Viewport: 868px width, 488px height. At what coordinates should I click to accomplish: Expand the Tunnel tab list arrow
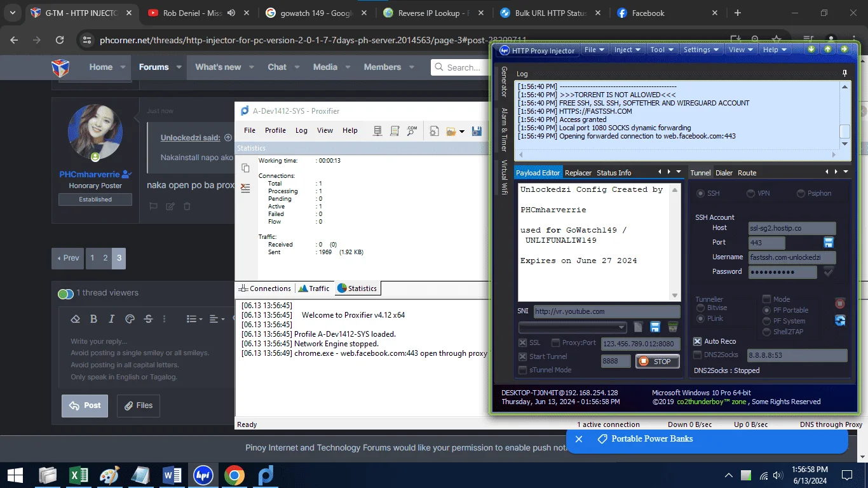pyautogui.click(x=846, y=172)
